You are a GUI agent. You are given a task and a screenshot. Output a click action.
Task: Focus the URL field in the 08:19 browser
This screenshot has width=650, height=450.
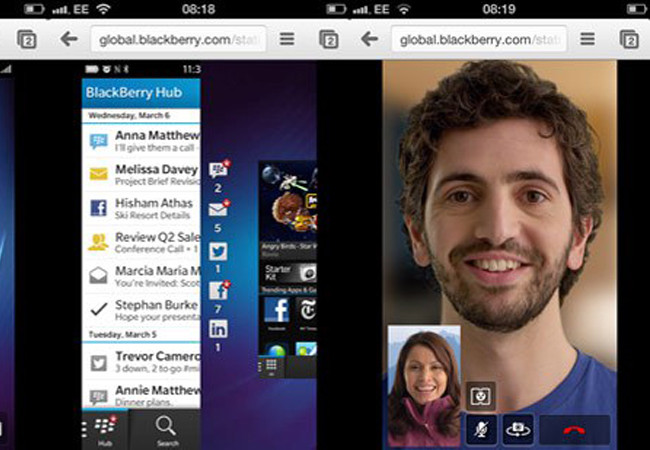479,39
